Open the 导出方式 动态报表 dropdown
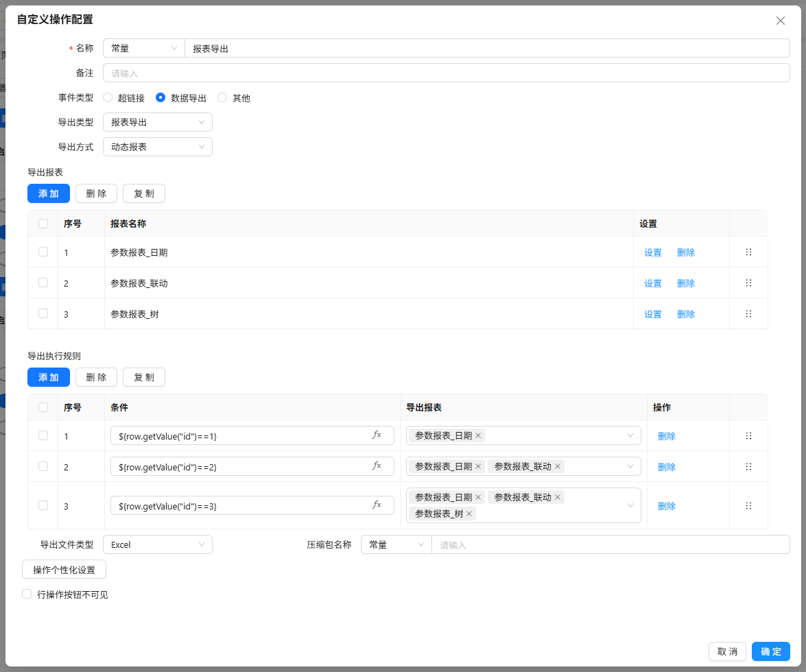 (158, 147)
